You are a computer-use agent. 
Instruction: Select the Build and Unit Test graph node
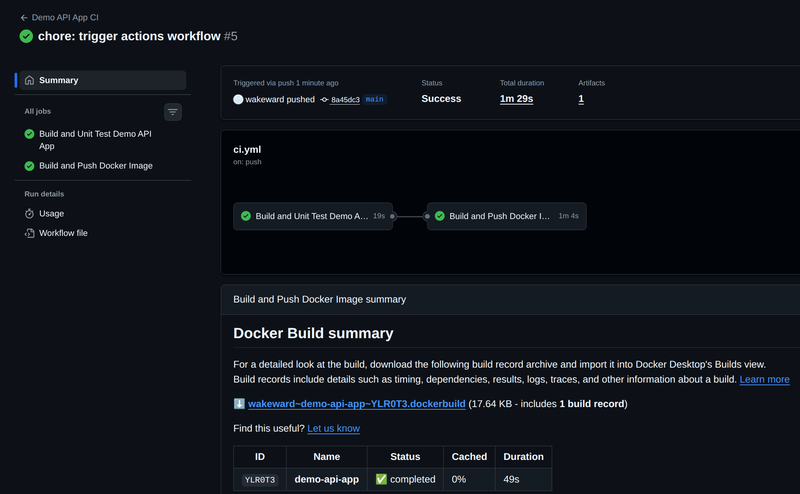click(313, 215)
